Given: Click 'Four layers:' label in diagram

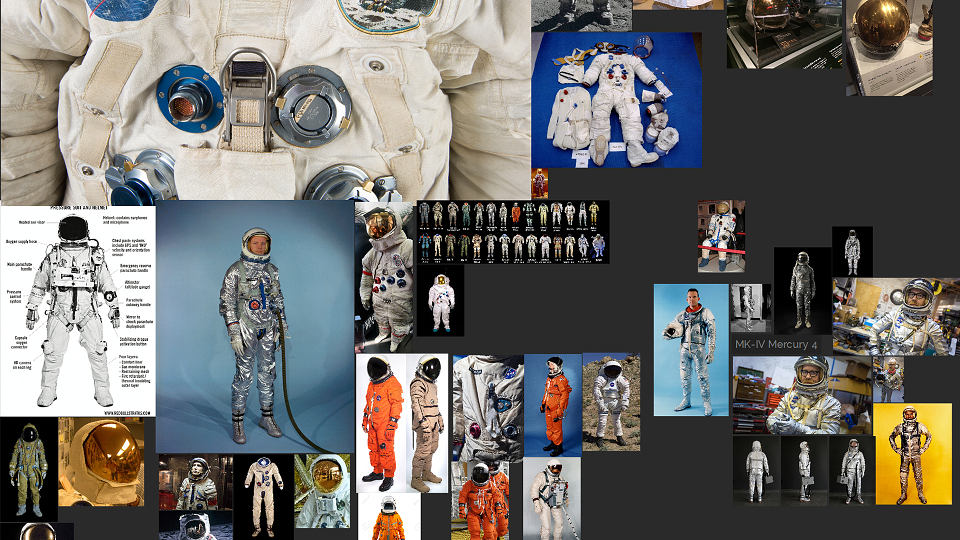Looking at the screenshot, I should tap(127, 356).
